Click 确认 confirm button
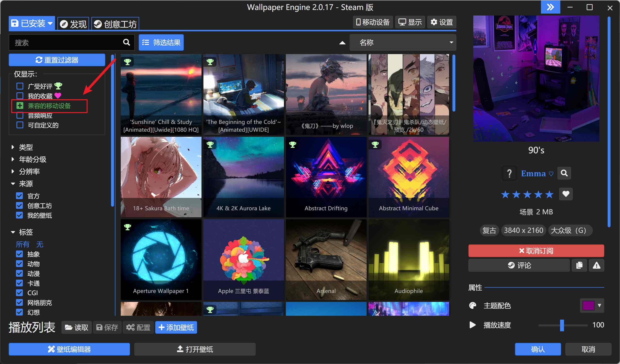Viewport: 620px width, 364px height. click(x=538, y=349)
